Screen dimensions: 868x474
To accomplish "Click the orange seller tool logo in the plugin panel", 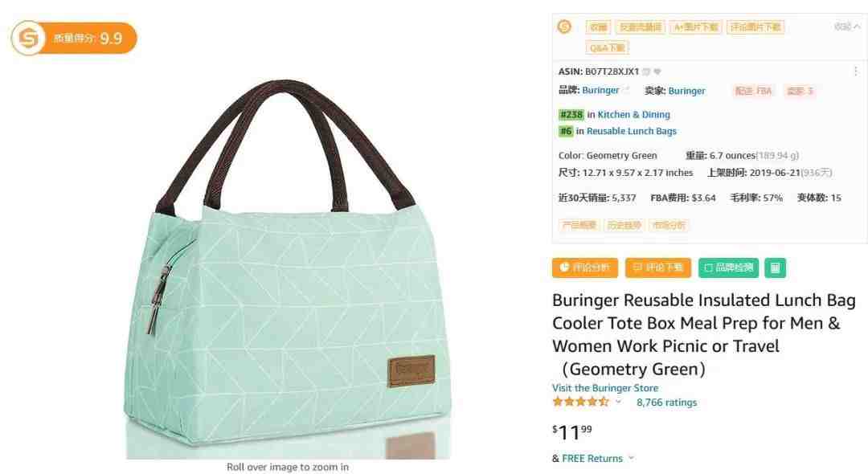I will 564,27.
